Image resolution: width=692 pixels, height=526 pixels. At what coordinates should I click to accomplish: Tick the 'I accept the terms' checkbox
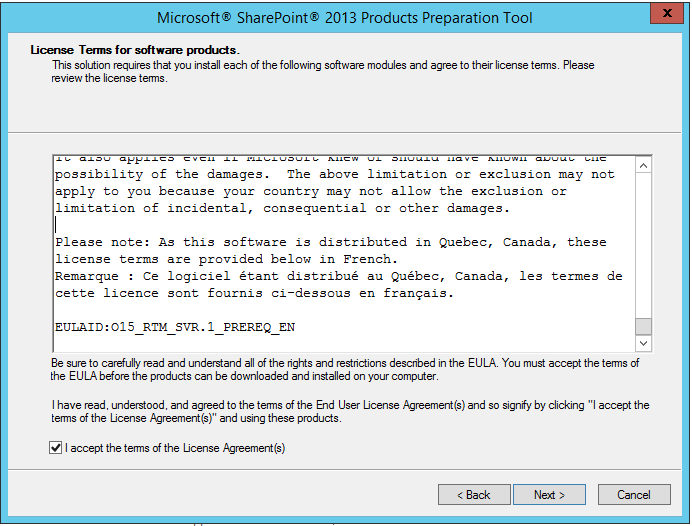pos(55,449)
